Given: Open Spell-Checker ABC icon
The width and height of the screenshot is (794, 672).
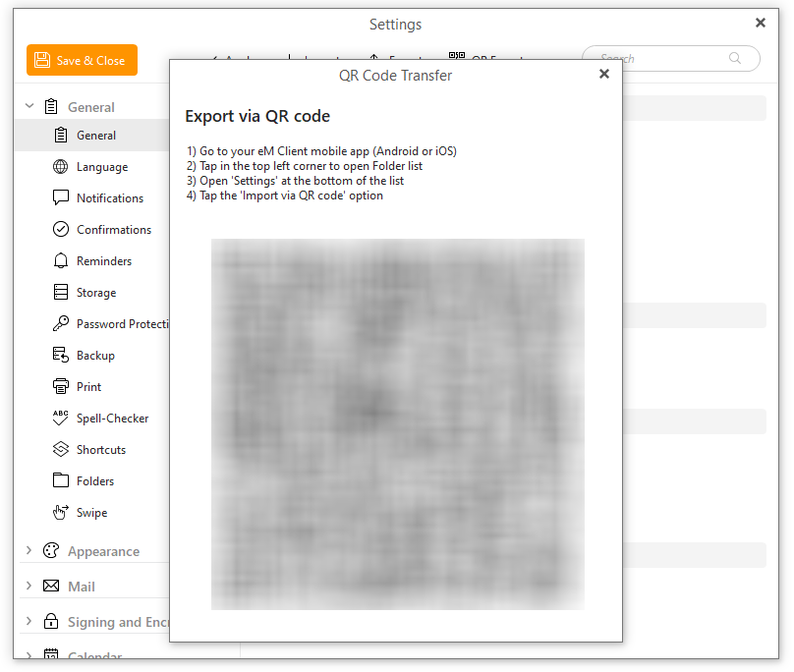Looking at the screenshot, I should point(61,418).
